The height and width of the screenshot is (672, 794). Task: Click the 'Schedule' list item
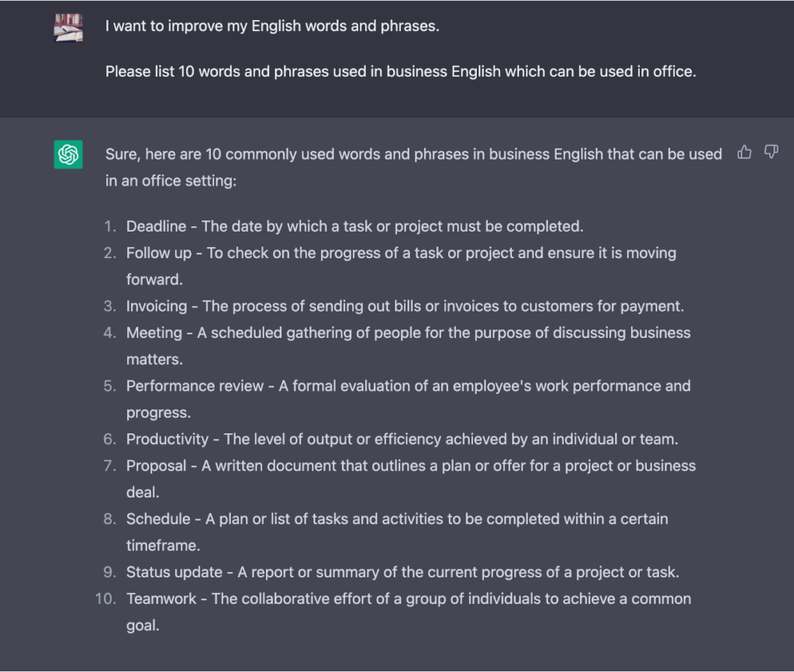397,519
